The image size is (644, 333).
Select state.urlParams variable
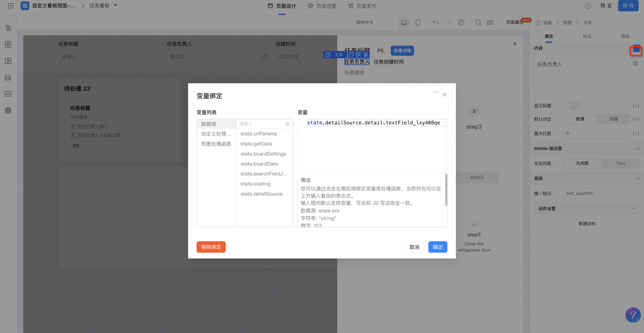click(258, 134)
